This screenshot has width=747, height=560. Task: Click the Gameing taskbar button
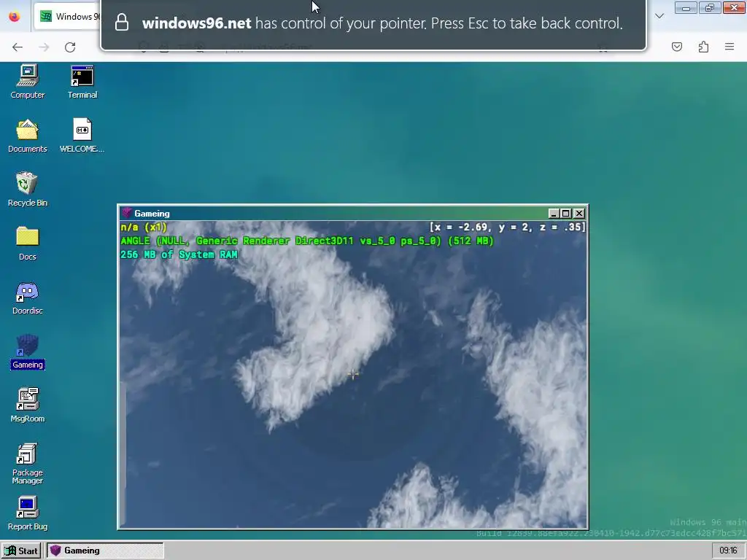(x=105, y=551)
